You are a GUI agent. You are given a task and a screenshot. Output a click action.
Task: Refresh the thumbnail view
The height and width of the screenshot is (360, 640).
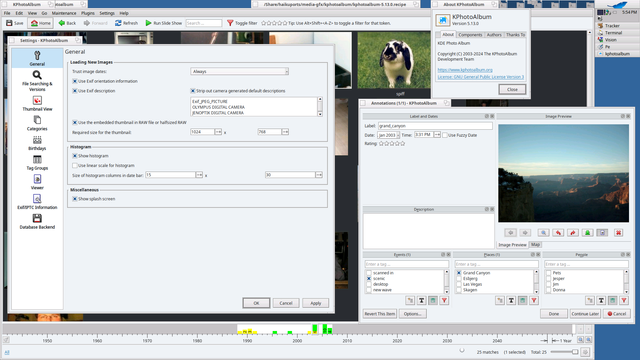pyautogui.click(x=126, y=23)
